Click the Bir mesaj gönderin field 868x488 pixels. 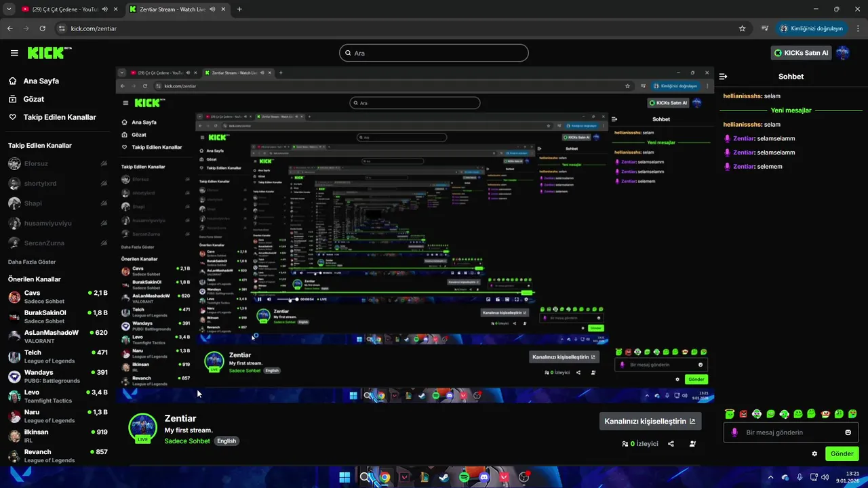pos(791,432)
